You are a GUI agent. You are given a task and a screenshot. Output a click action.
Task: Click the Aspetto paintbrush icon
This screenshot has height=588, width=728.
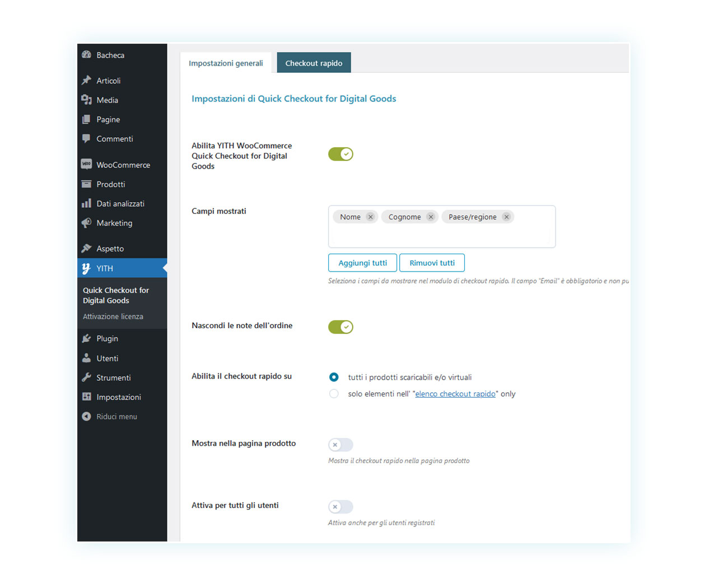pos(86,248)
